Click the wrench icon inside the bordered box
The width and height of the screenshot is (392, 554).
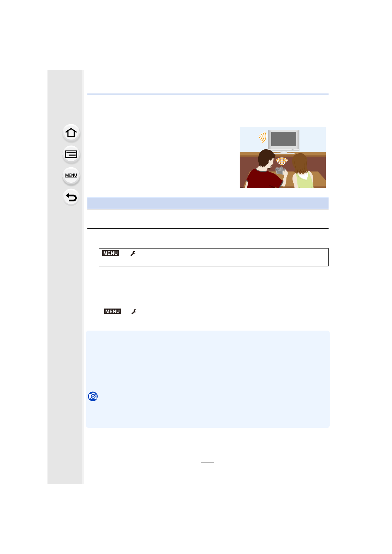pyautogui.click(x=133, y=253)
